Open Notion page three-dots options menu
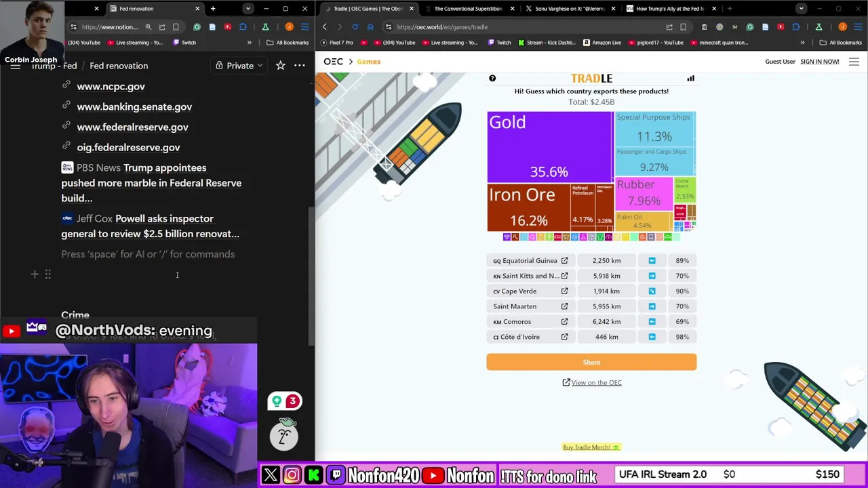Viewport: 868px width, 488px height. [x=299, y=66]
